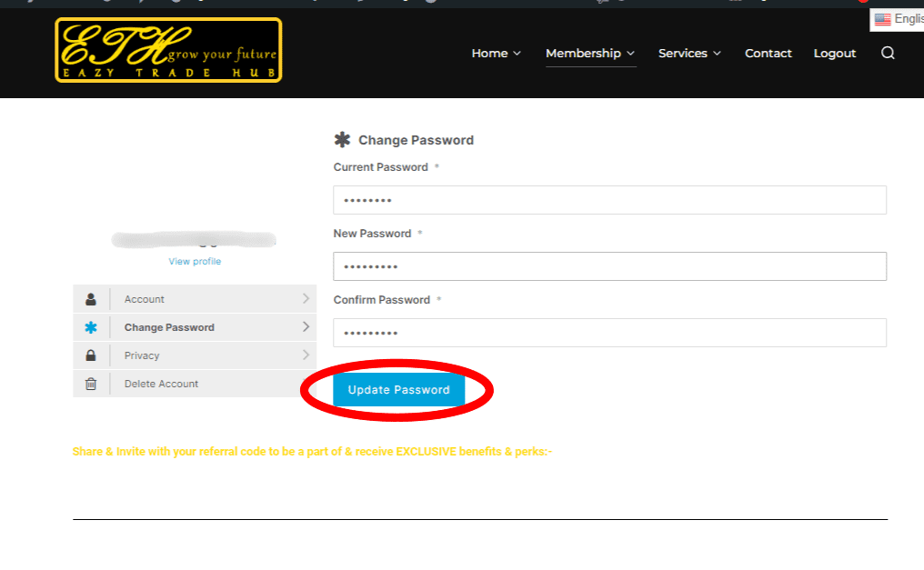Expand the Home menu dropdown

coord(496,53)
